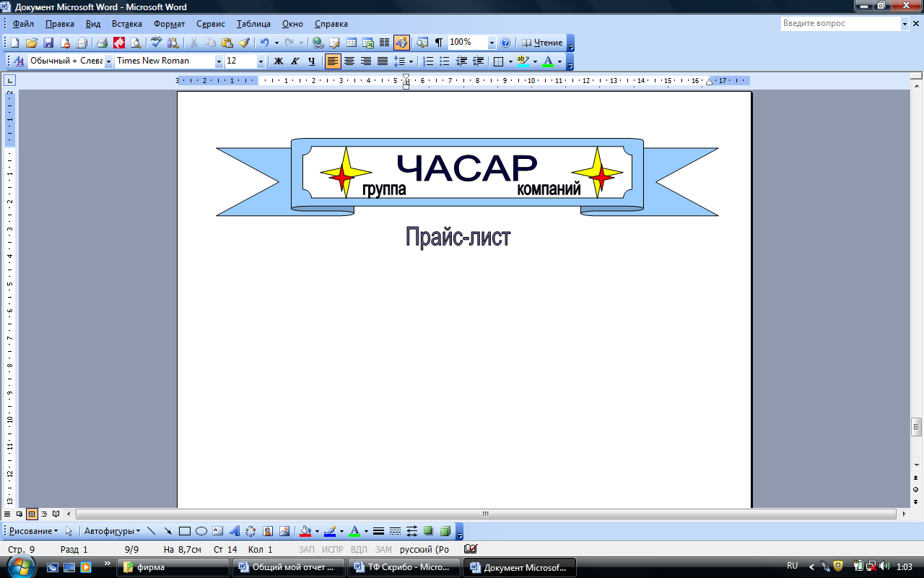Image resolution: width=924 pixels, height=578 pixels.
Task: Insert a diagram or organization chart
Action: 251,531
